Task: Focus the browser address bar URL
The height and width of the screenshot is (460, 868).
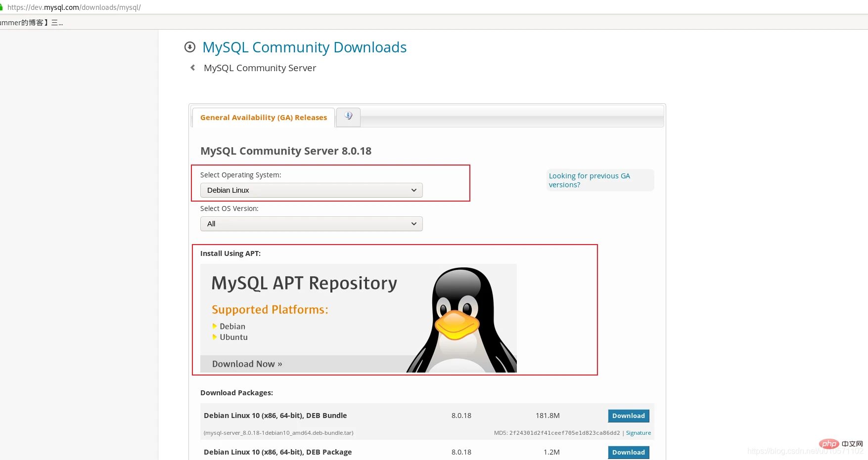Action: point(74,7)
